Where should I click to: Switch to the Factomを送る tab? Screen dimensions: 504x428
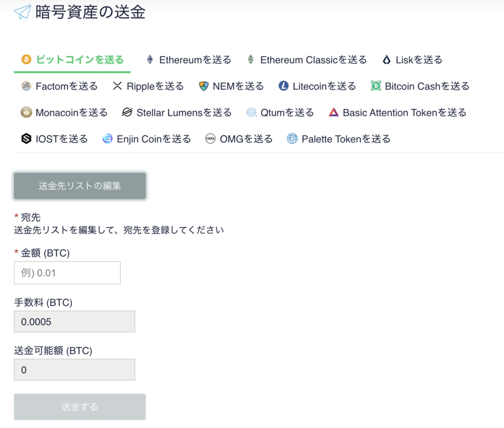click(x=59, y=86)
